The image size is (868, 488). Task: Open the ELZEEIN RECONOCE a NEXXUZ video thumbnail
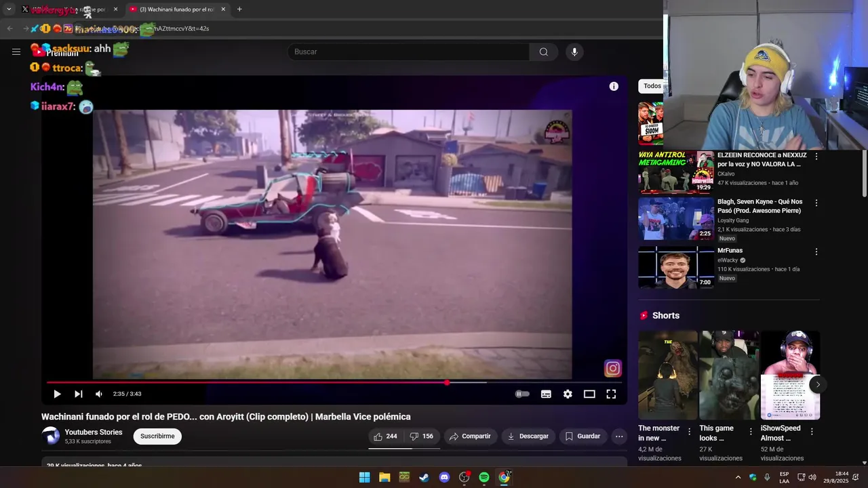(676, 172)
